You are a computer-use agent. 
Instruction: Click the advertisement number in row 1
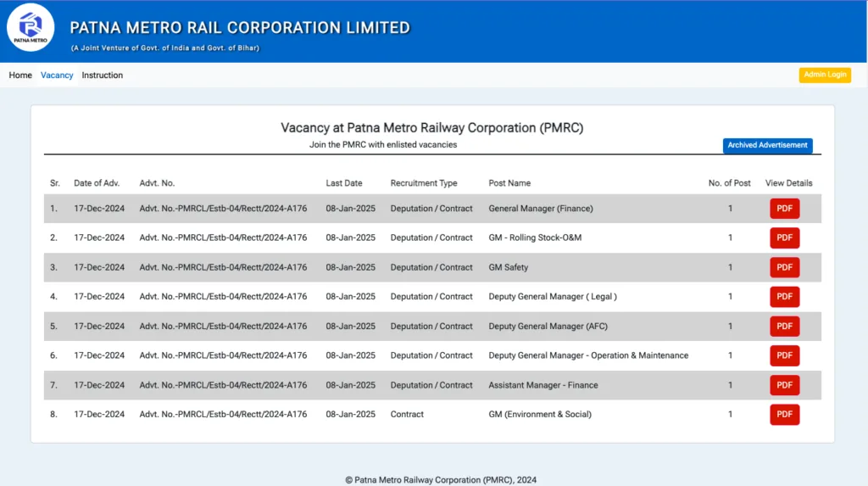tap(223, 209)
